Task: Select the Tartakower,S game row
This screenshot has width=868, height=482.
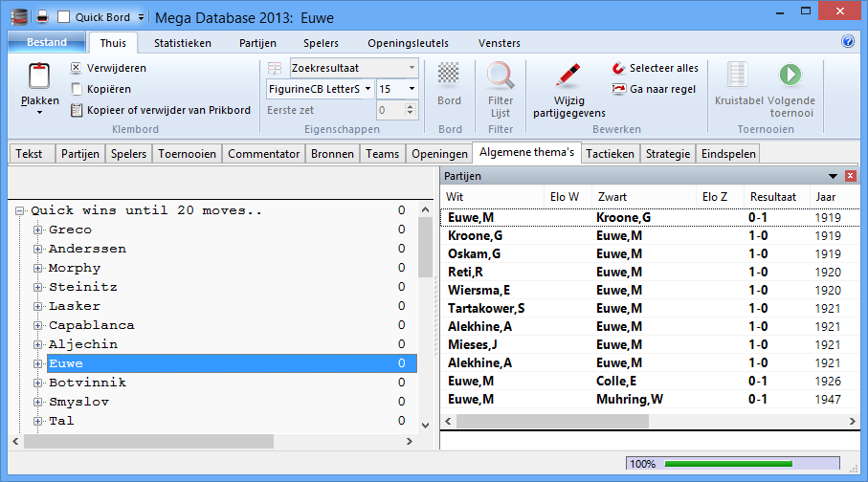Action: coord(651,309)
